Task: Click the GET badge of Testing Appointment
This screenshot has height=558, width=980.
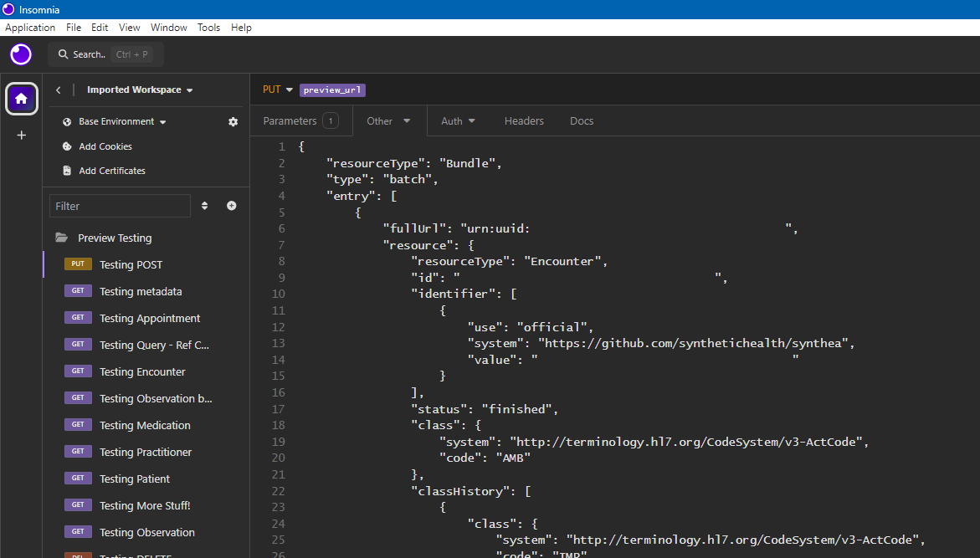Action: click(78, 317)
